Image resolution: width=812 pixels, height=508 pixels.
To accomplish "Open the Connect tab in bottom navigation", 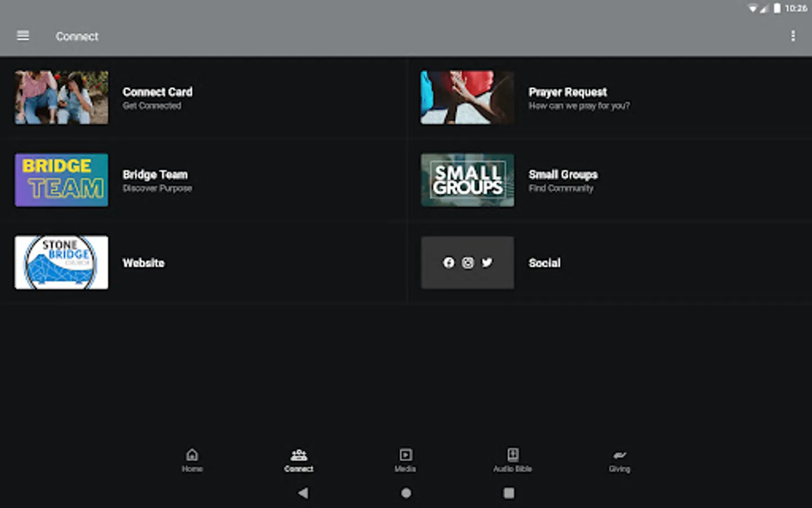I will pyautogui.click(x=298, y=460).
